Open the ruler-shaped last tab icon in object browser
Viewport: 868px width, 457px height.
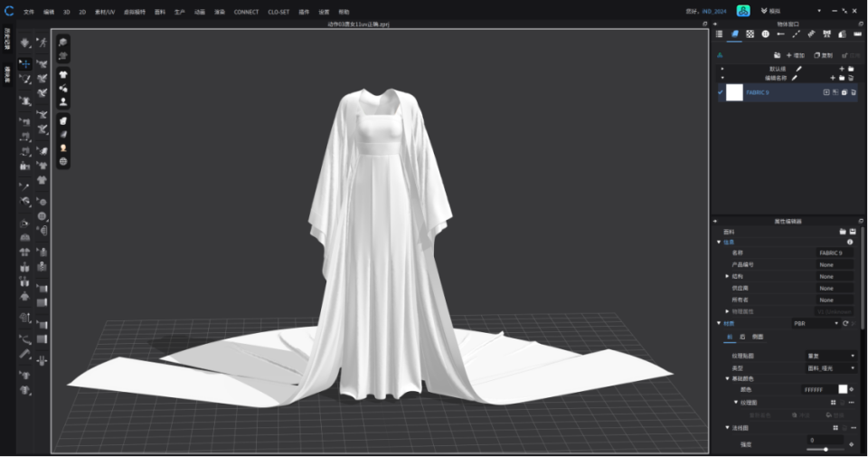pyautogui.click(x=857, y=34)
